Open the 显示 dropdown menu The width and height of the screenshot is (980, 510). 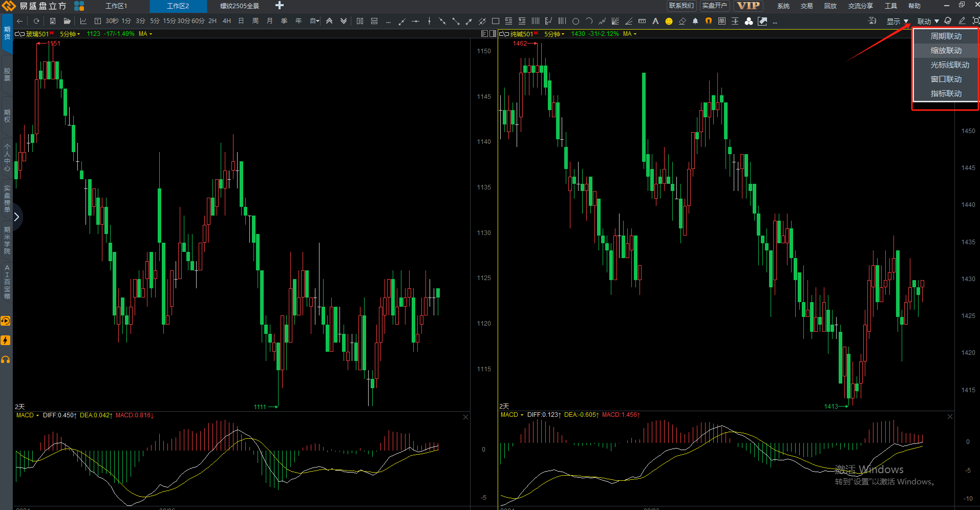pyautogui.click(x=897, y=21)
